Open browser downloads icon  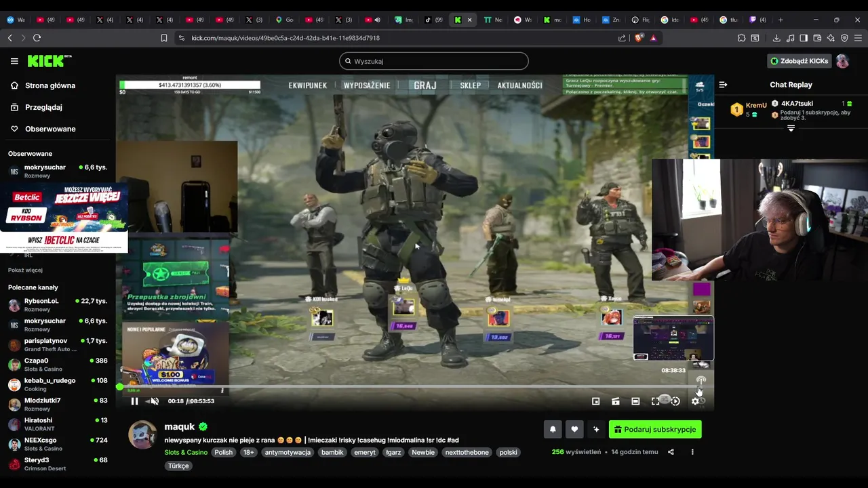[x=776, y=38]
